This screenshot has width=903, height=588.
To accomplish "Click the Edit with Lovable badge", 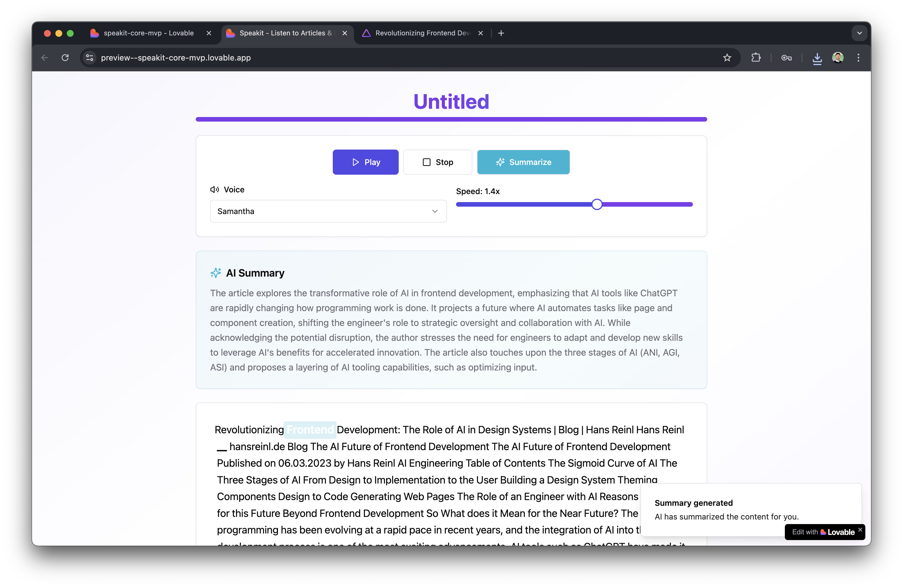I will (823, 532).
